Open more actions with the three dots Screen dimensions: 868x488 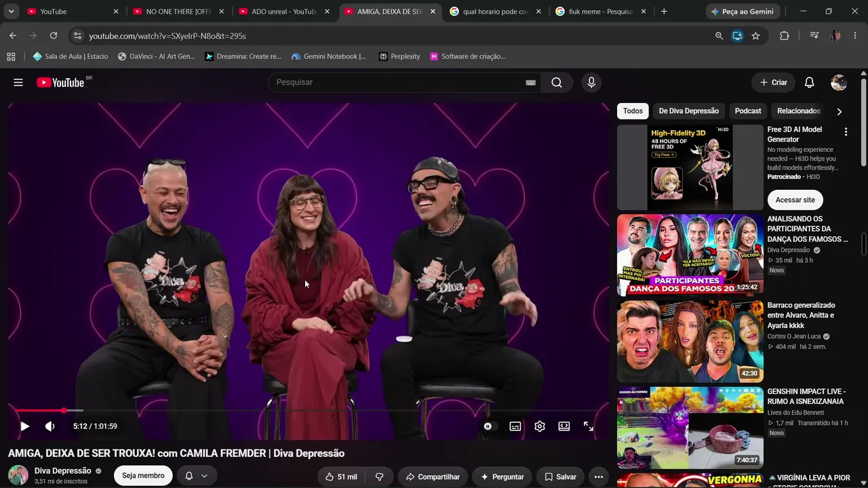pos(599,477)
